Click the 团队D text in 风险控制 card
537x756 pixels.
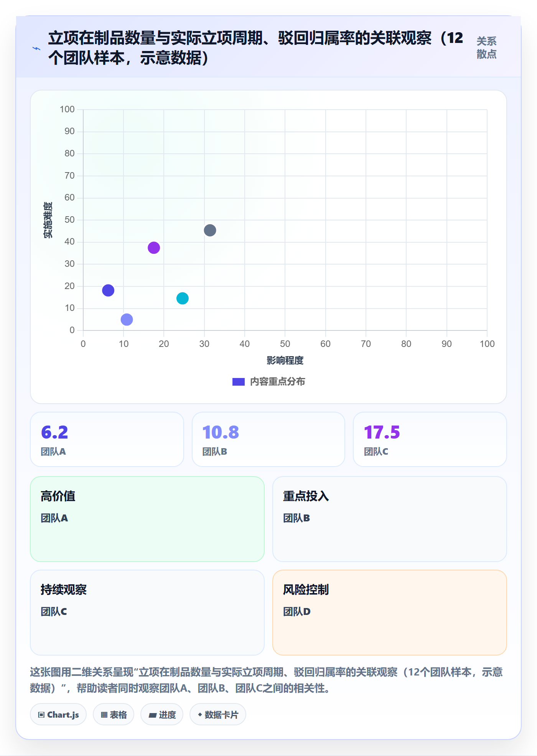297,612
